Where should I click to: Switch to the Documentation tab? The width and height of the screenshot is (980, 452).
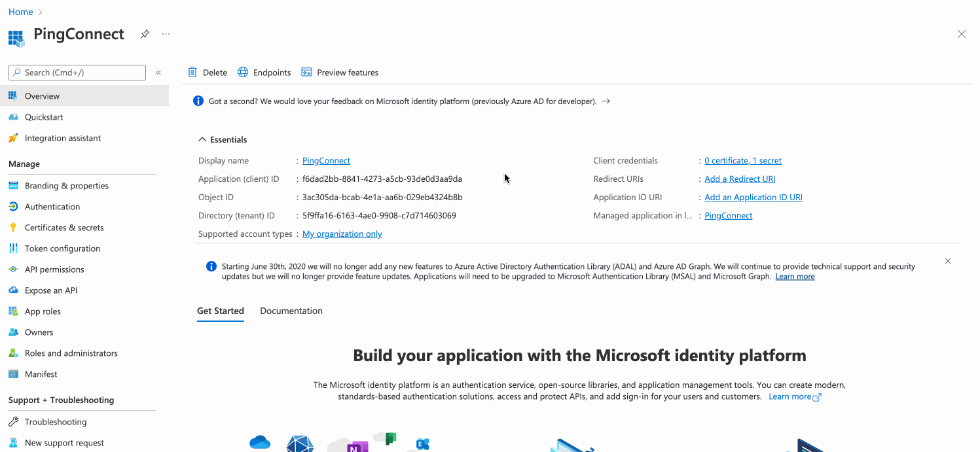pyautogui.click(x=291, y=310)
